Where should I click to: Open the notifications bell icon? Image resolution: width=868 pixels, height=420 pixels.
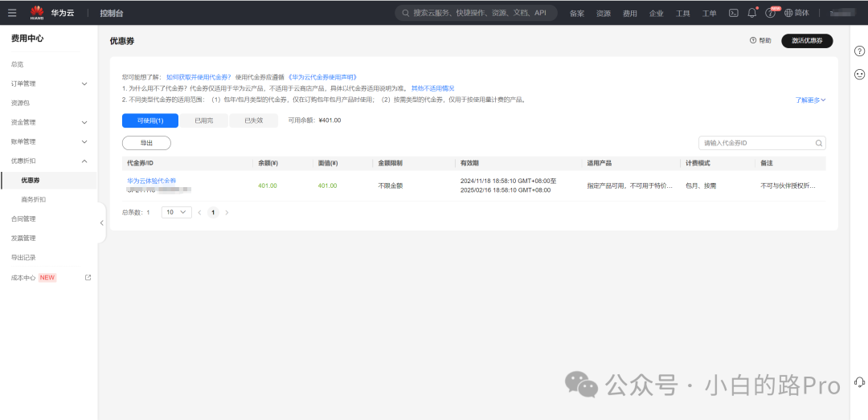(751, 13)
